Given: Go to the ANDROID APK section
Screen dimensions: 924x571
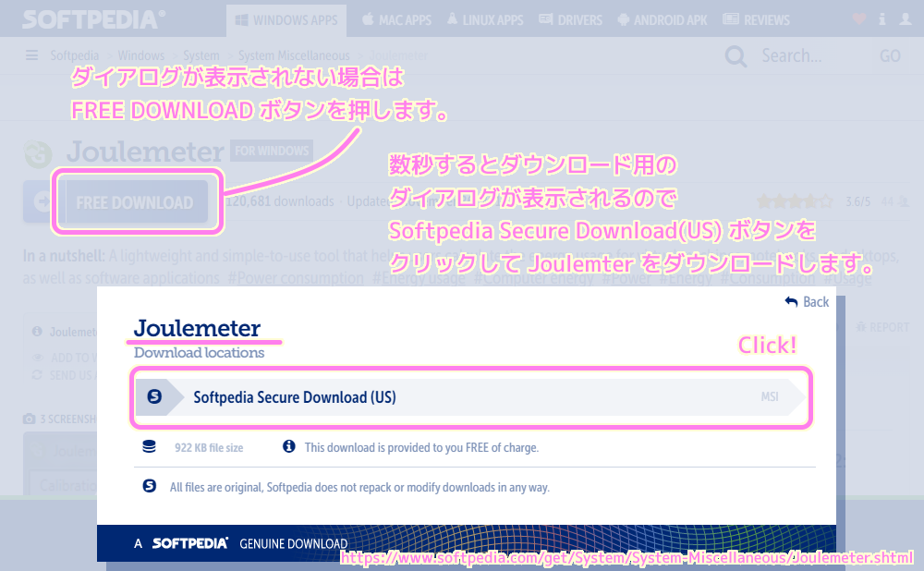Looking at the screenshot, I should point(662,19).
